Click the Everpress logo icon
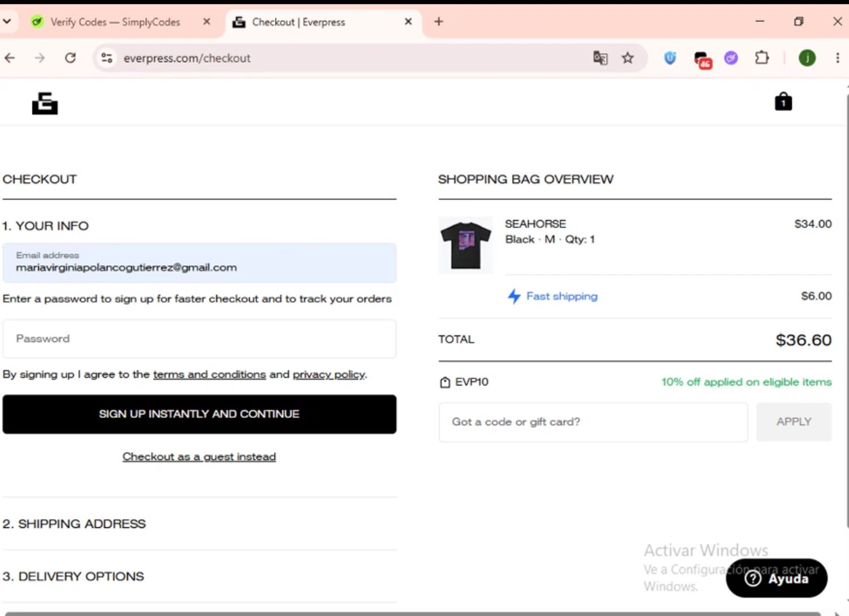849x616 pixels. [x=45, y=104]
